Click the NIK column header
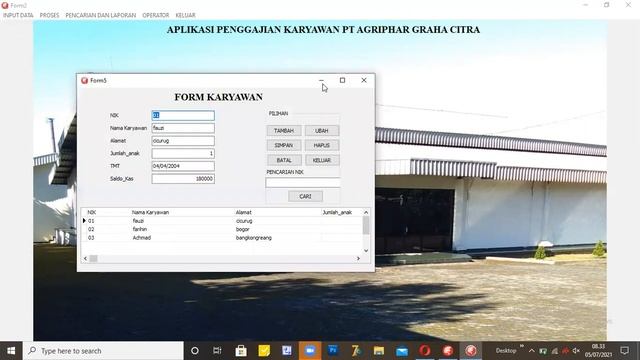640x360 pixels. point(92,212)
